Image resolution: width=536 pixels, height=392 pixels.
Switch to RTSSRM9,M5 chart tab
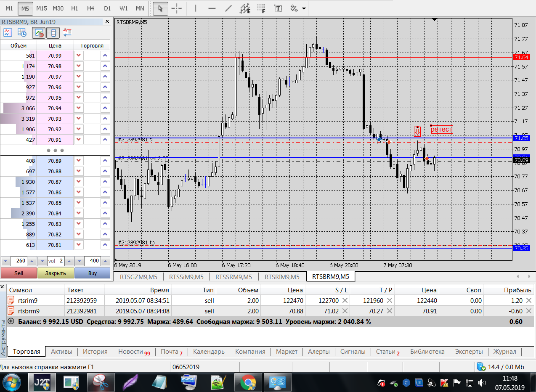(234, 277)
